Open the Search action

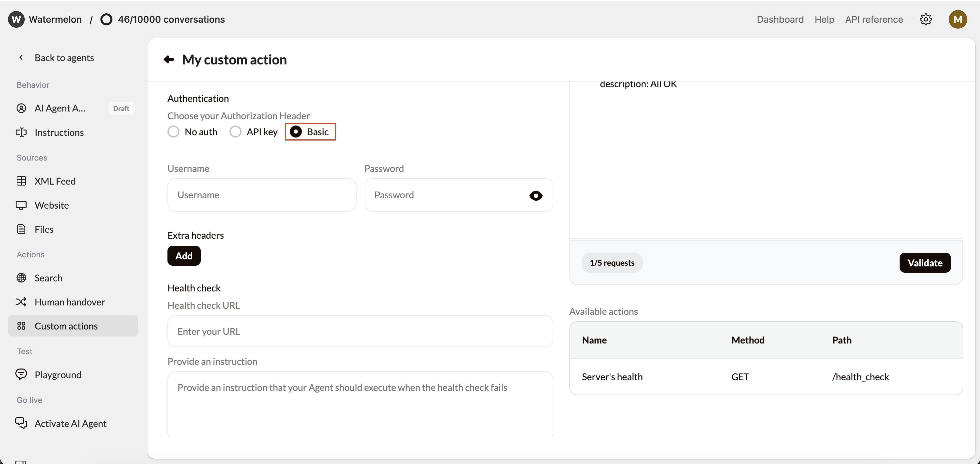[x=48, y=278]
